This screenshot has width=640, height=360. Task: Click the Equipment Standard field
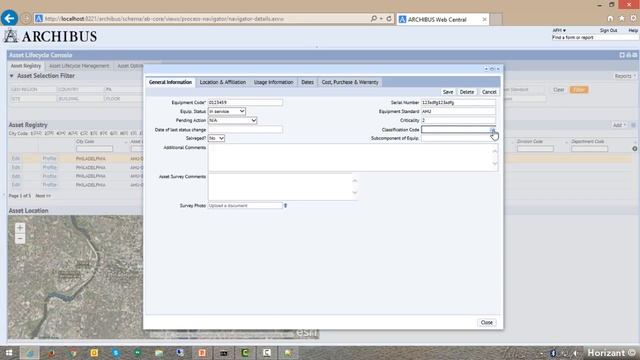458,111
